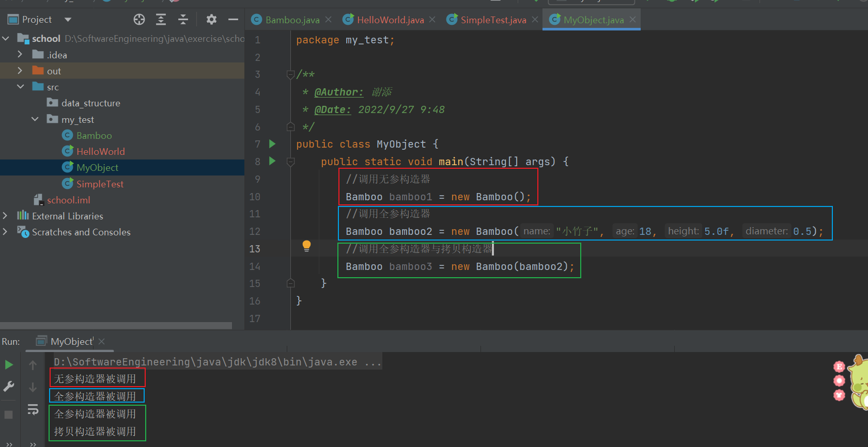Viewport: 868px width, 447px height.
Task: Click the stop process square icon
Action: point(9,414)
